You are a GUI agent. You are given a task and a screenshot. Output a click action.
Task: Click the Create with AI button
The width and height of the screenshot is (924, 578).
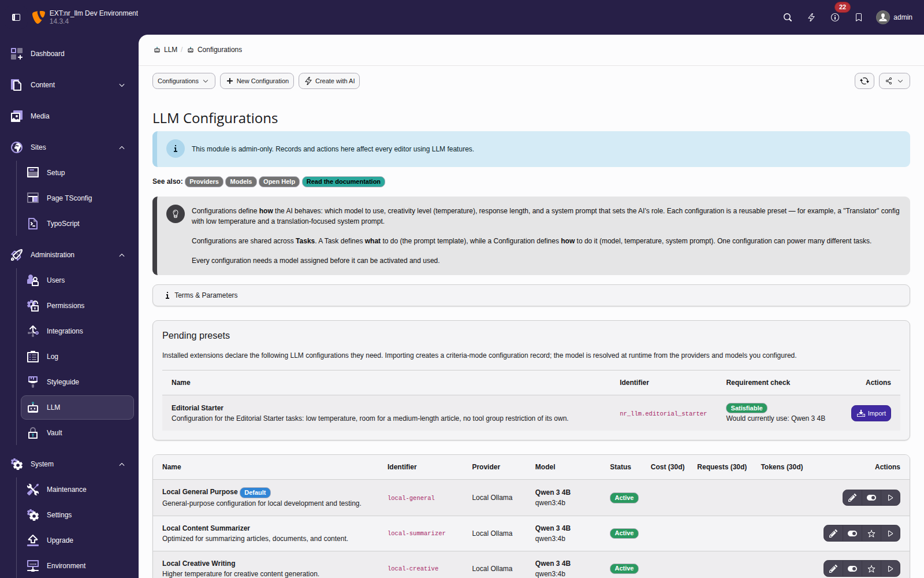click(x=329, y=81)
